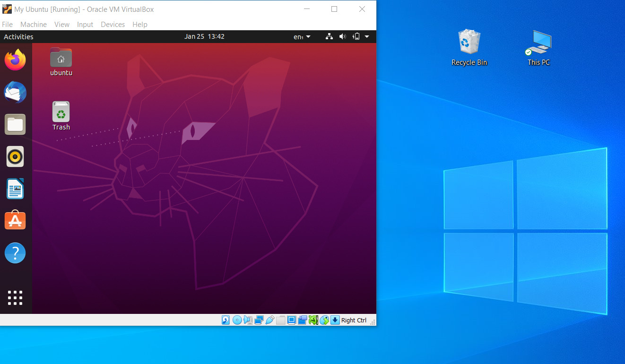Open the VirtualBox Devices menu

click(113, 25)
